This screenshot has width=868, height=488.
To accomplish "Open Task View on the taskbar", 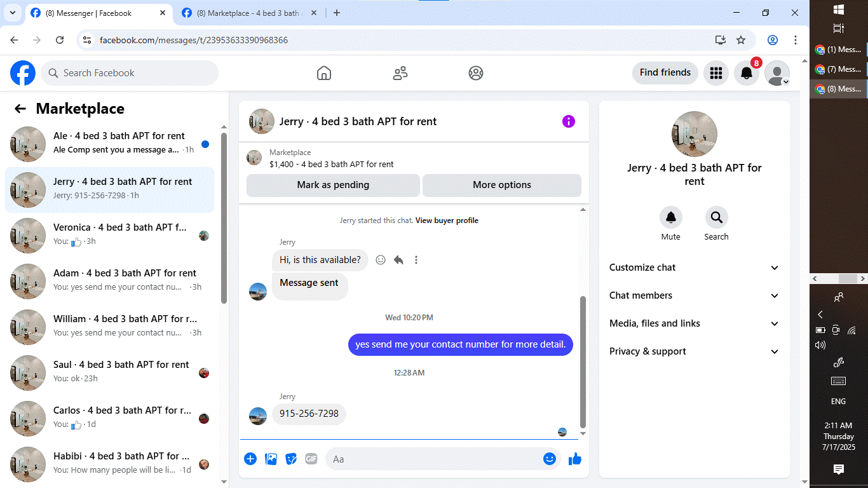I will (x=839, y=29).
